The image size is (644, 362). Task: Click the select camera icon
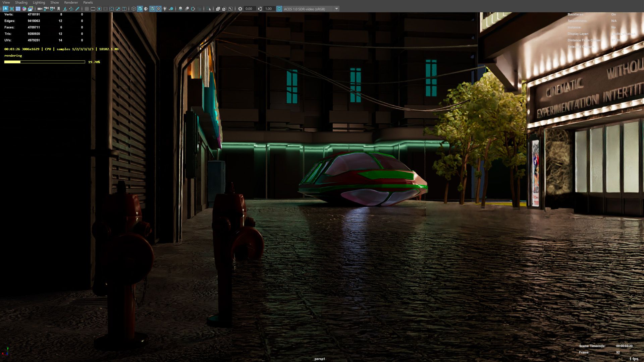coord(40,9)
